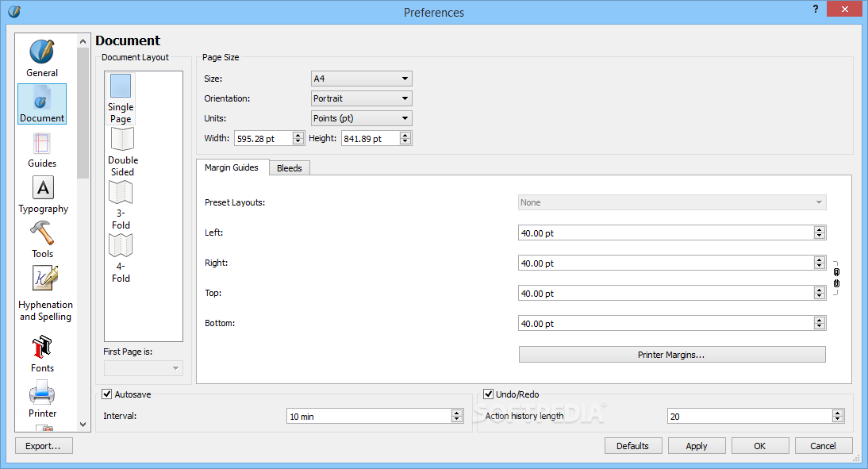Open the Tools preferences section
This screenshot has height=469, width=868.
click(x=42, y=240)
